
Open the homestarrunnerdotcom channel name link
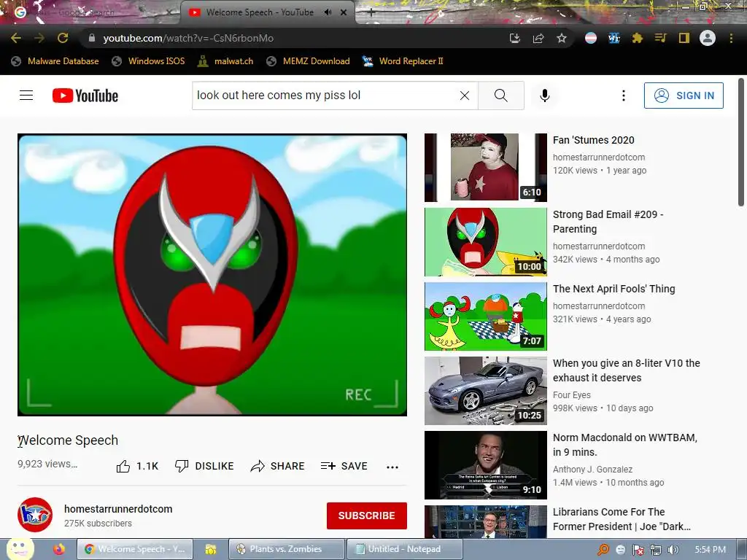coord(118,509)
